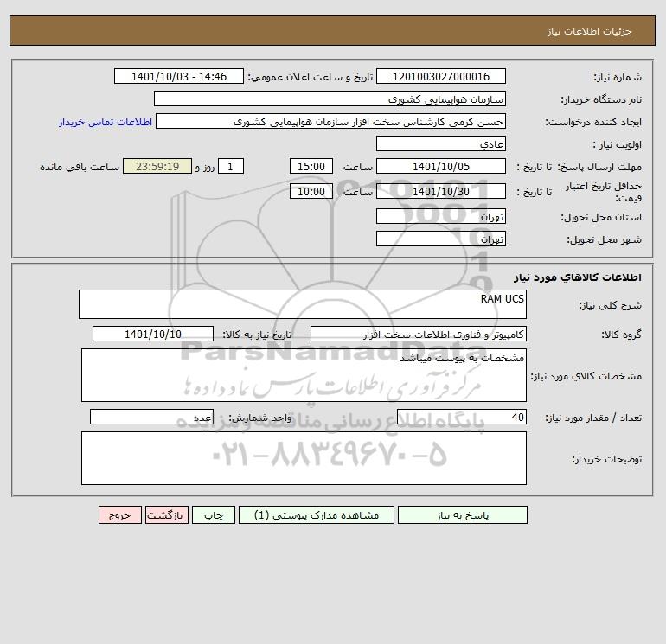Click the خروج exit button
The width and height of the screenshot is (666, 644).
[x=119, y=514]
